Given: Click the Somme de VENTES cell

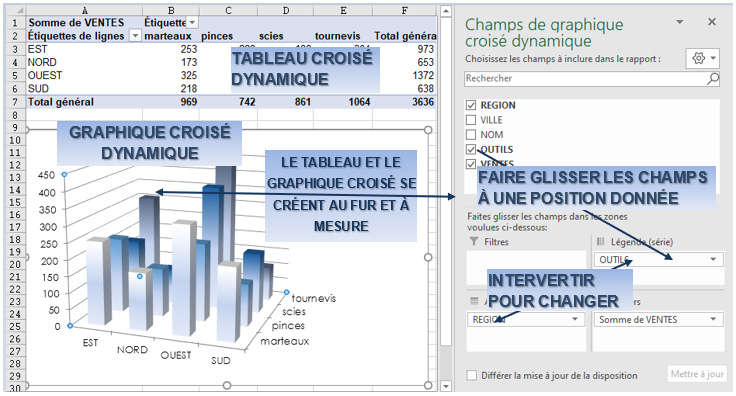Looking at the screenshot, I should pyautogui.click(x=84, y=23).
